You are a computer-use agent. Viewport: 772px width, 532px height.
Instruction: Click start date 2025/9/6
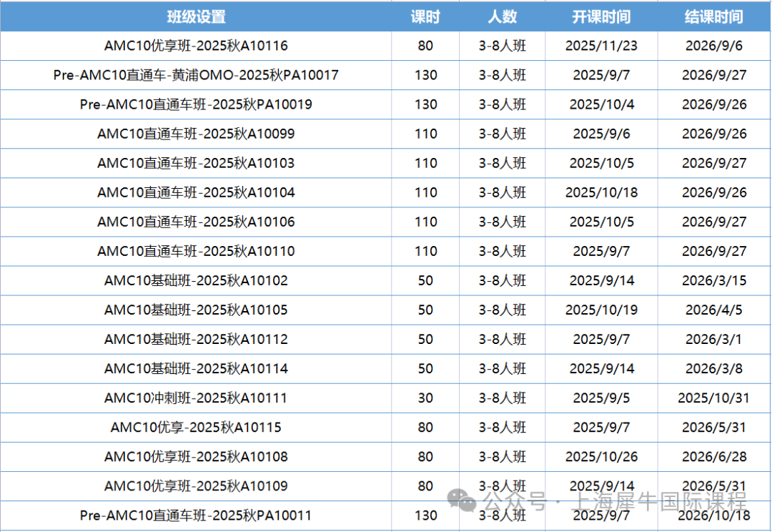(x=601, y=134)
